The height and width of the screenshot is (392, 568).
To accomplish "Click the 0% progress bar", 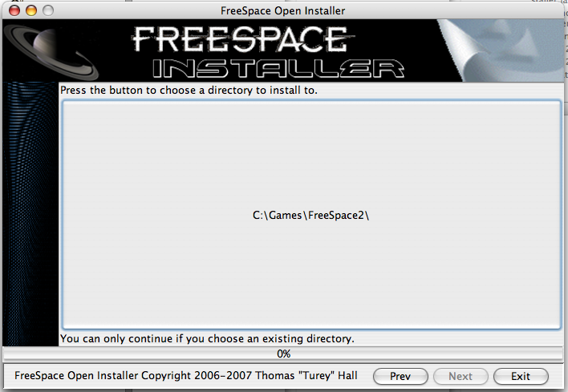I will [283, 354].
